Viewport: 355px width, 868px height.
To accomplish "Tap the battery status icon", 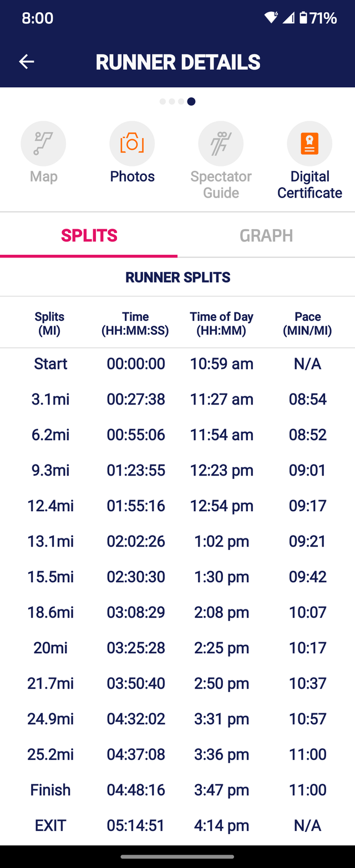I will tap(303, 18).
